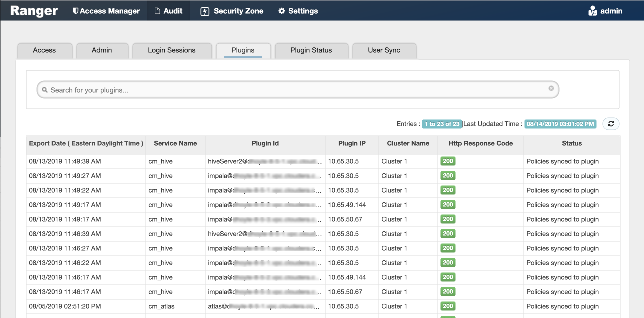Click the Export Date column header

86,143
